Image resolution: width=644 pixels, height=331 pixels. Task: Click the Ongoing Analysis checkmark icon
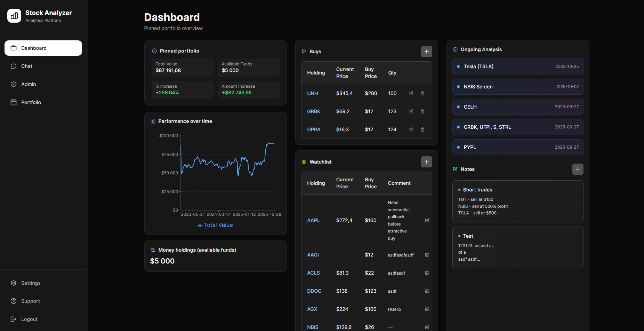455,49
